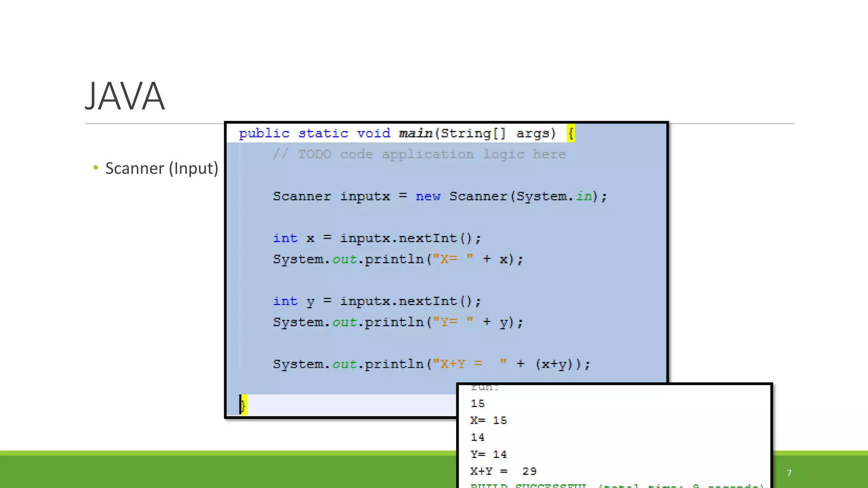Click the line printing "X= " + x
Screen dimensions: 868x488
click(398, 259)
